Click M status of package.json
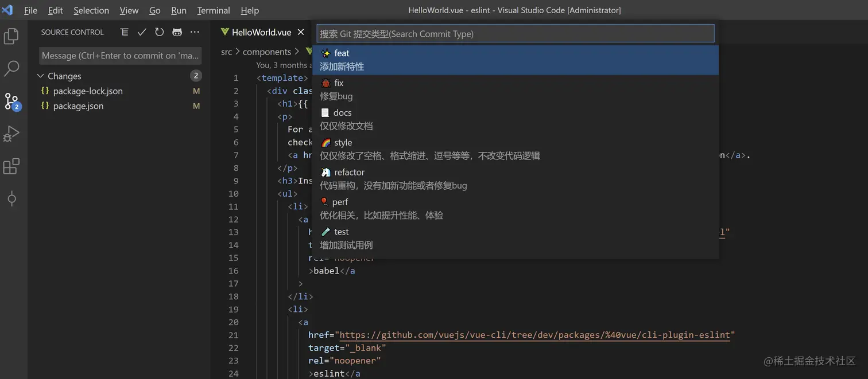Image resolution: width=868 pixels, height=379 pixels. pos(196,106)
